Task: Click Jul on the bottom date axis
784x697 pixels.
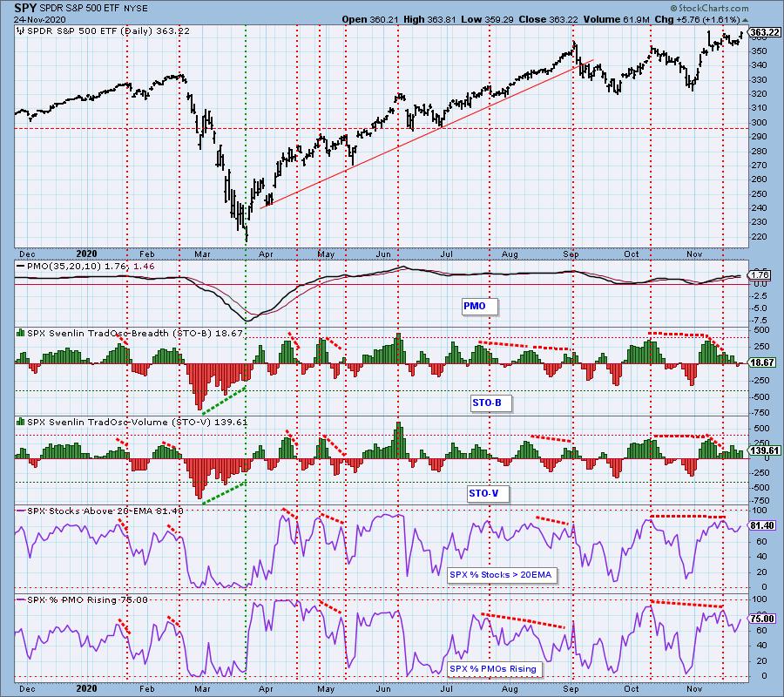Action: click(x=446, y=688)
